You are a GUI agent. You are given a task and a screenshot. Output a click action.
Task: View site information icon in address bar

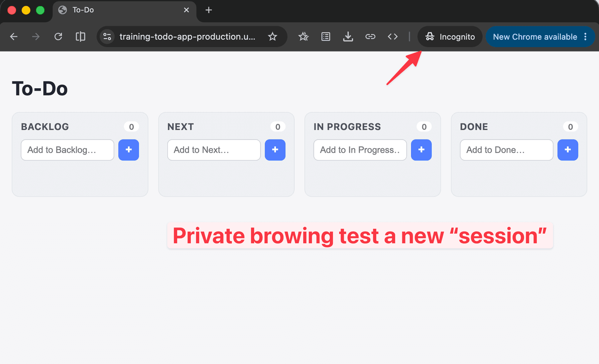(107, 37)
